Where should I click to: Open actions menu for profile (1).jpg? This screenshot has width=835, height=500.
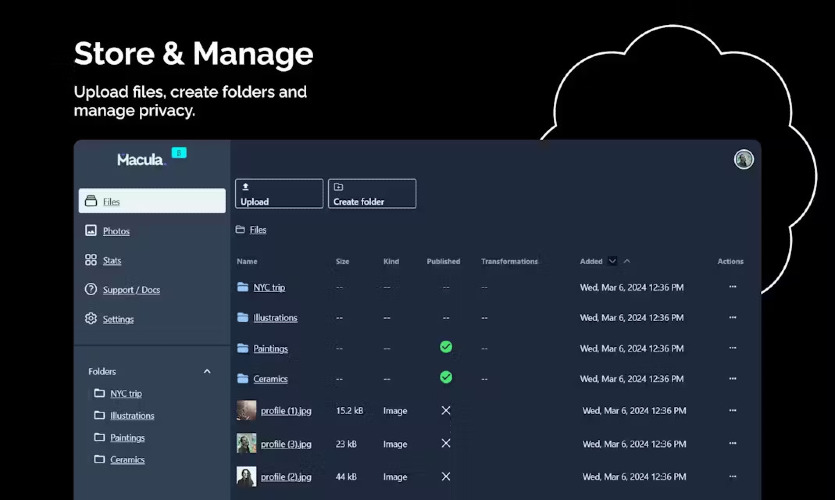[733, 411]
